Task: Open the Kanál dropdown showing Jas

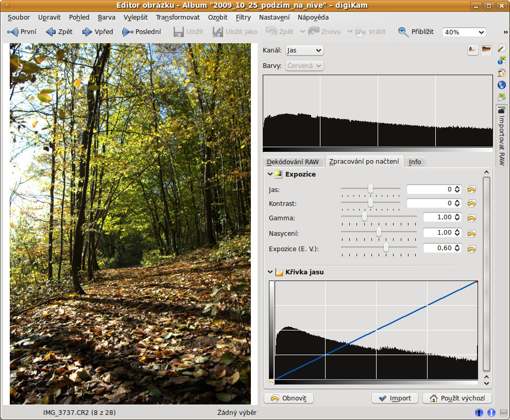Action: (x=304, y=50)
